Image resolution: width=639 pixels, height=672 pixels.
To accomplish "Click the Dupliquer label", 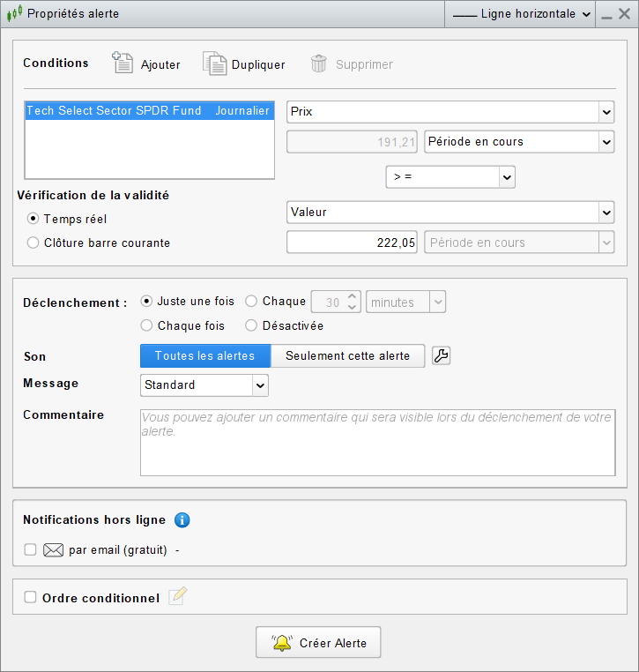I will (x=258, y=64).
